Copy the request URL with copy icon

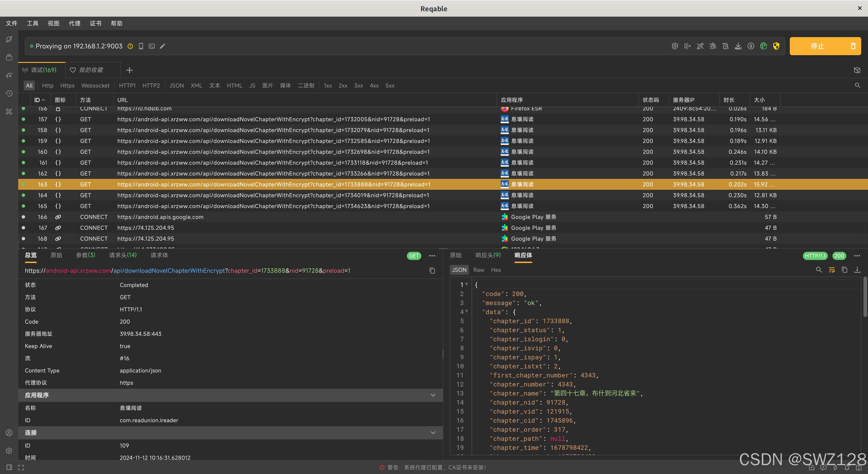click(x=432, y=271)
